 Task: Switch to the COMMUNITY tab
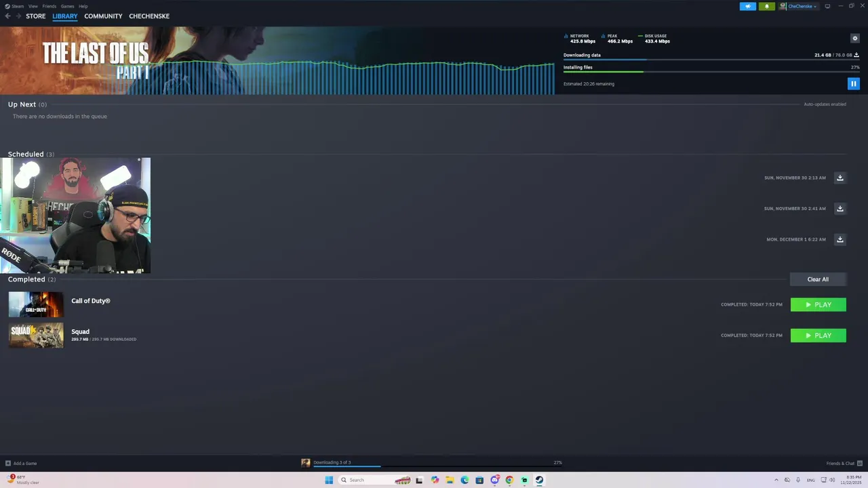click(x=103, y=16)
